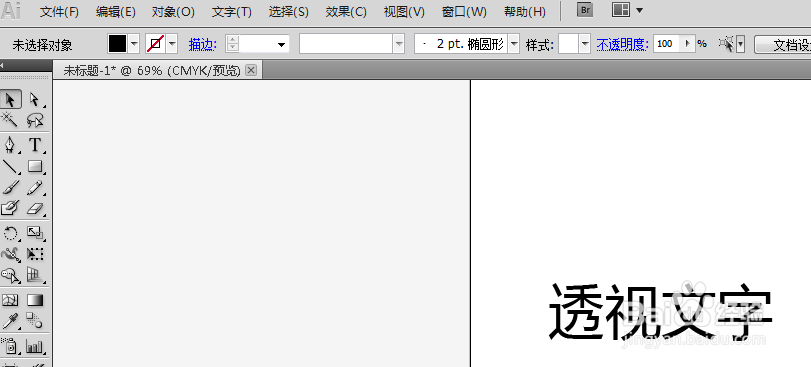
Task: Select the Gradient tool
Action: 35,300
